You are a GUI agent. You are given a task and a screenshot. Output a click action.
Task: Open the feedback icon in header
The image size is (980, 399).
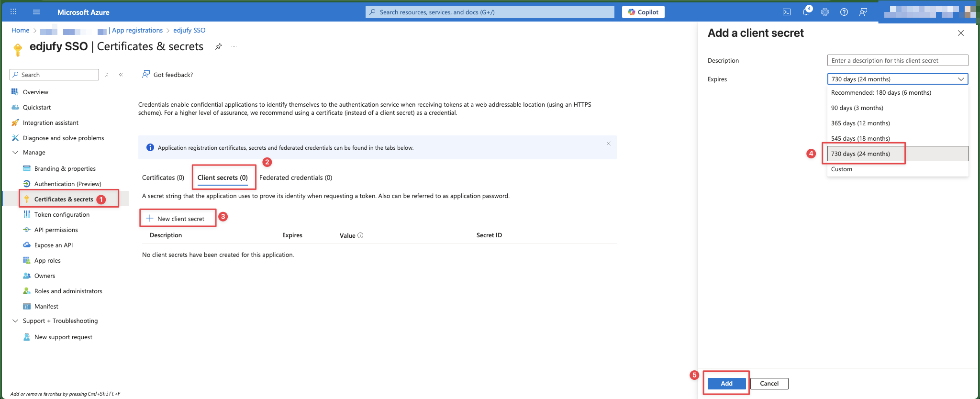tap(863, 12)
